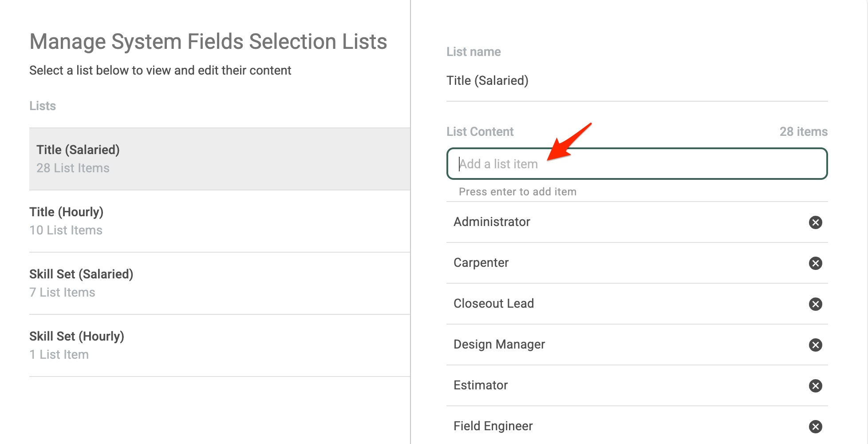Open the Title (Hourly) list

click(x=219, y=221)
